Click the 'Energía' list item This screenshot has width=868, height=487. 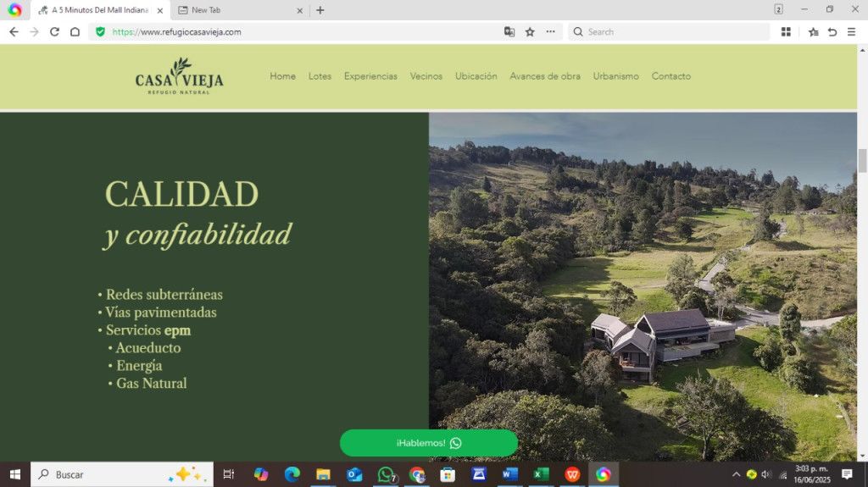click(x=140, y=366)
